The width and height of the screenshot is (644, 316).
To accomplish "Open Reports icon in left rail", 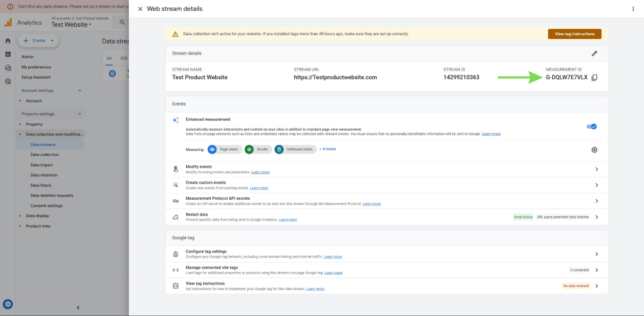I will pos(8,54).
